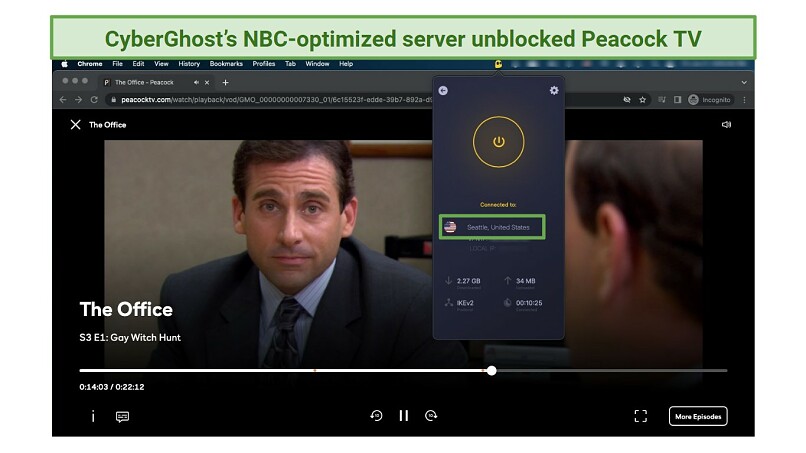Bookmark this page with the star
The height and width of the screenshot is (453, 806).
coord(642,100)
